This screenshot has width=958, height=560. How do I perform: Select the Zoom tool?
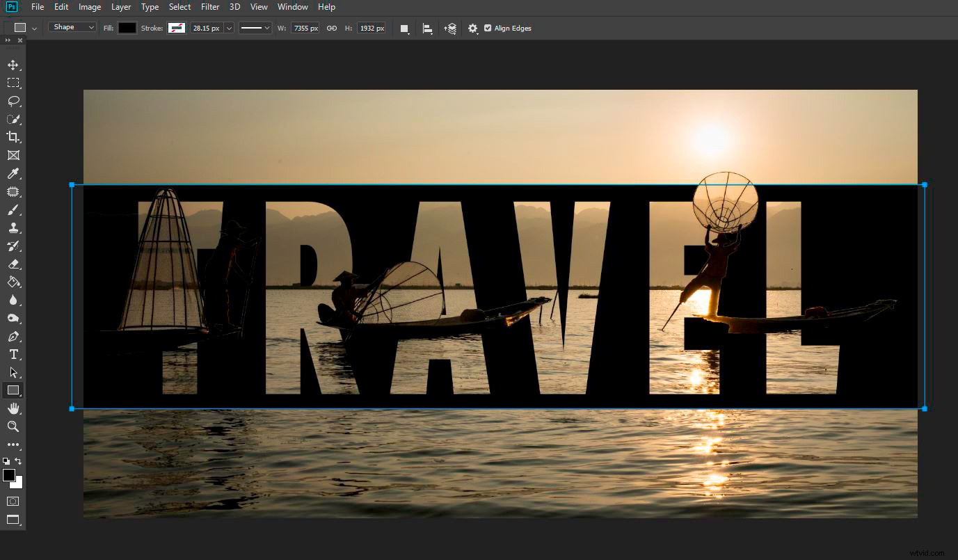click(13, 426)
